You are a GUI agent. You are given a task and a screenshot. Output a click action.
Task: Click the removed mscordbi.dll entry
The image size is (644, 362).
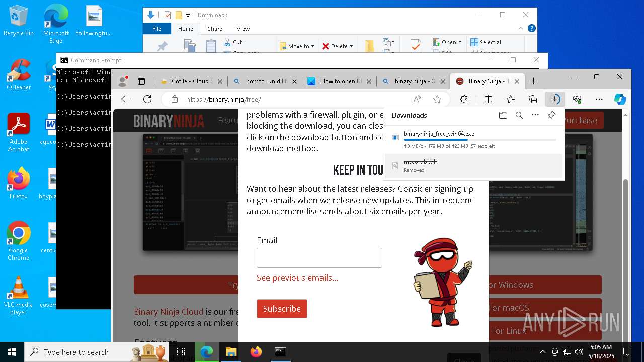pyautogui.click(x=473, y=166)
